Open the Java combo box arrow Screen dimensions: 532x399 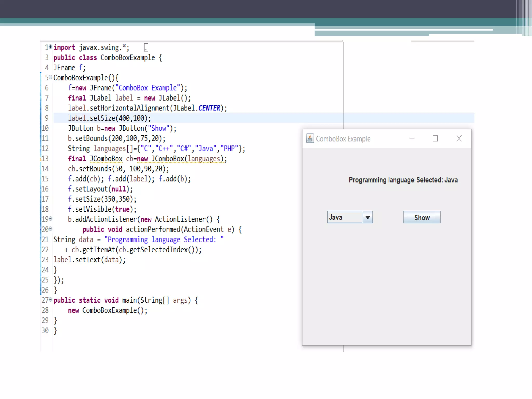point(367,217)
